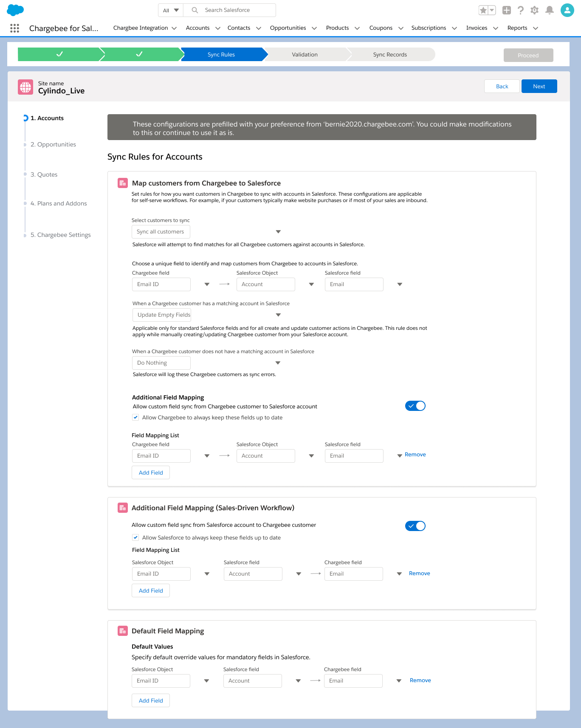Remove the Sales-Driven Workflow mapping row
Image resolution: width=581 pixels, height=728 pixels.
coord(420,573)
